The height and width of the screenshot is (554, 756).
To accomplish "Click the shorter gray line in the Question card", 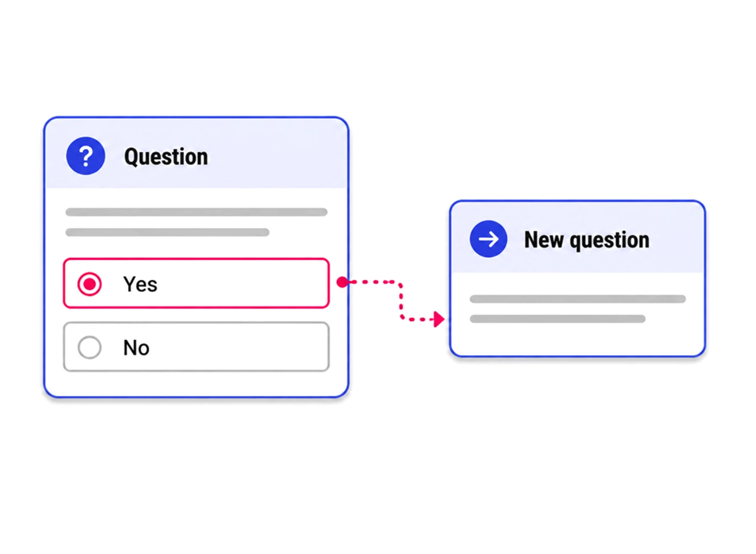I will click(x=167, y=232).
